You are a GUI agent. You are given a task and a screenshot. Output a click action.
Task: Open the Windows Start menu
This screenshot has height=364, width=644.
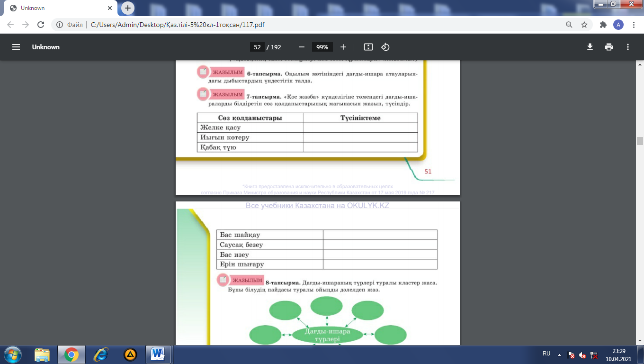(12, 354)
